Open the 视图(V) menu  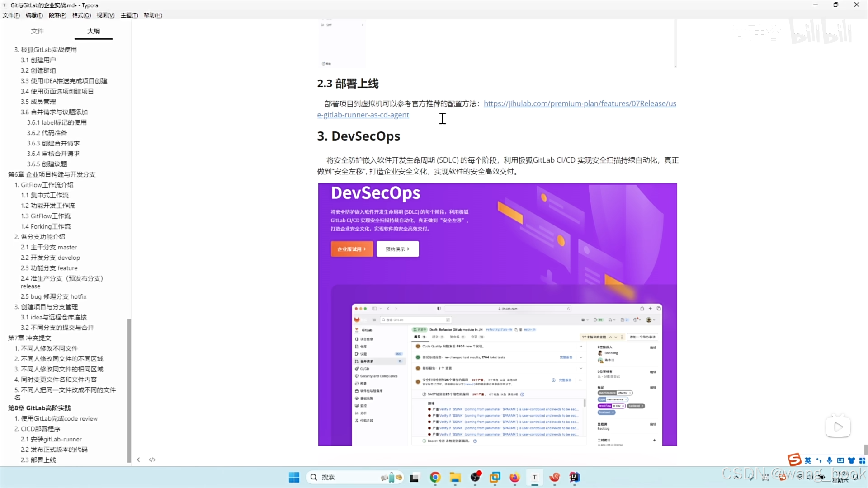point(105,15)
